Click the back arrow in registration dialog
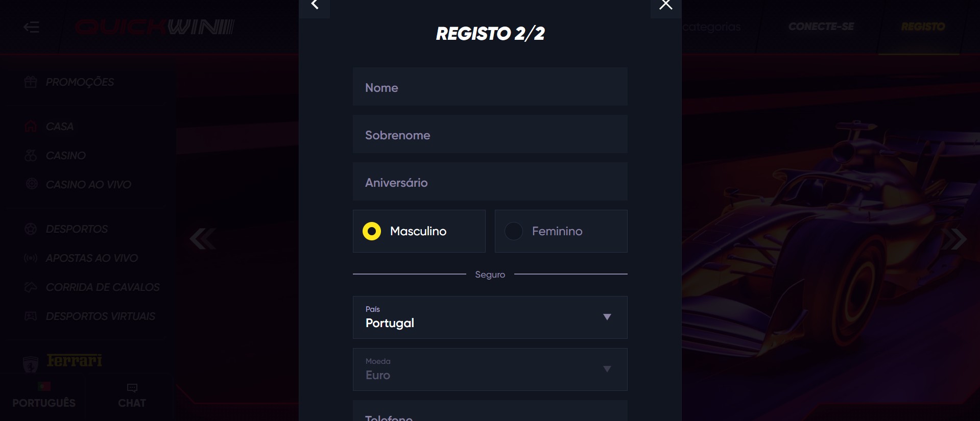This screenshot has width=980, height=421. (315, 5)
